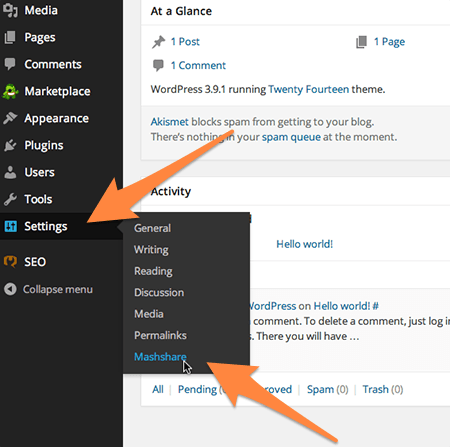Open the Plugins menu
The width and height of the screenshot is (450, 447).
(x=44, y=146)
